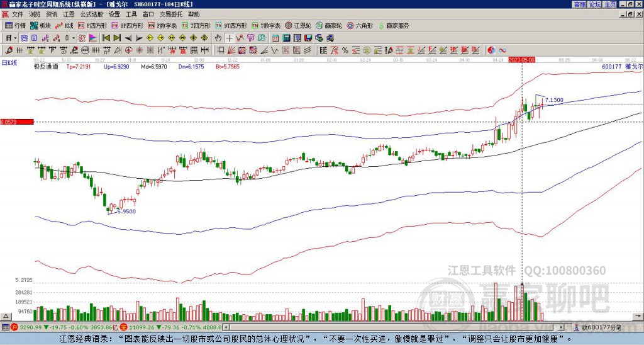644x345 pixels.
Task: Open the P四方形 tool
Action: tap(92, 25)
